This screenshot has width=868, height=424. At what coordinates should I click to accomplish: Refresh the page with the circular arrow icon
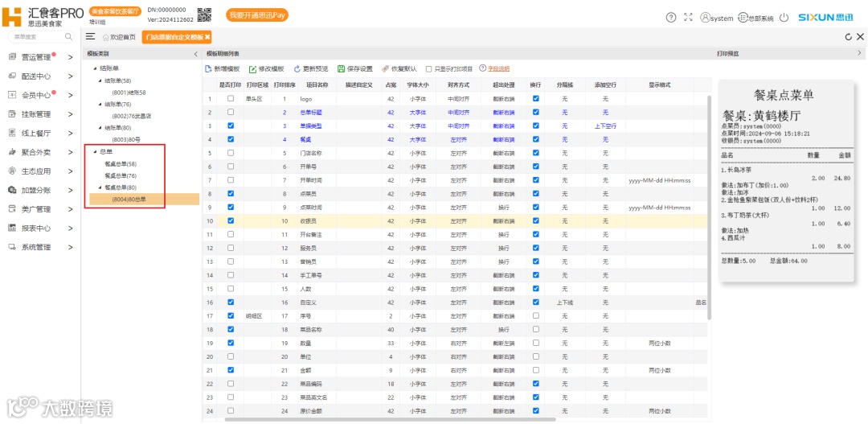pos(848,37)
